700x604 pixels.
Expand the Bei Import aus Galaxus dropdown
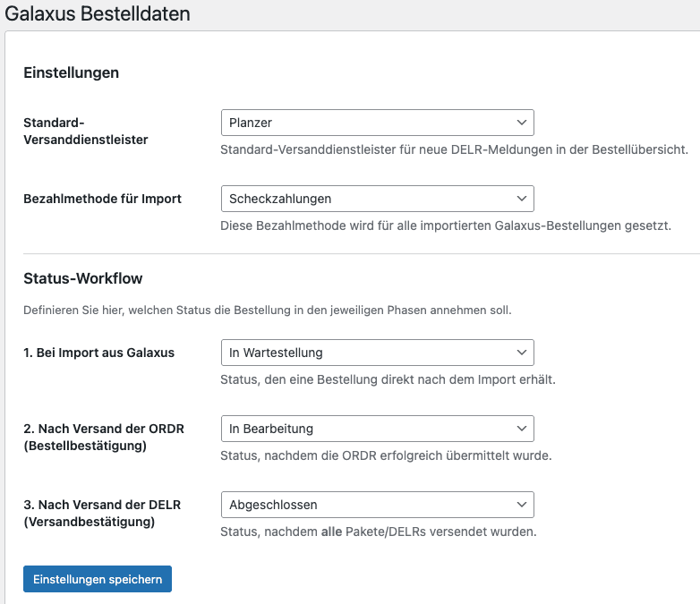[377, 353]
